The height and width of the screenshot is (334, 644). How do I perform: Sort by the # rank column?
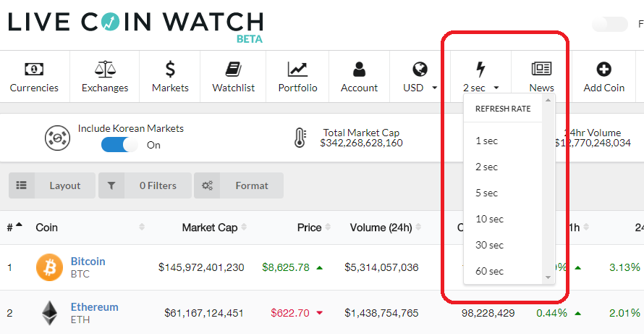(x=14, y=227)
